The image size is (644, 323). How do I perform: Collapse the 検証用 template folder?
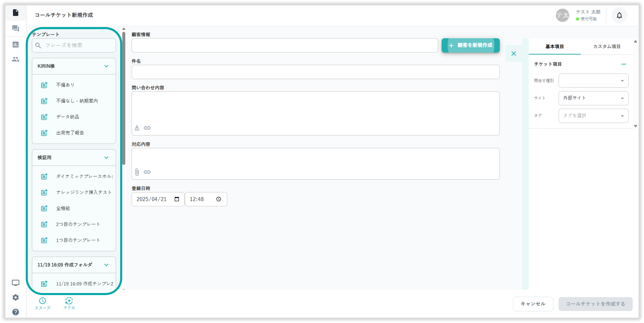(106, 158)
